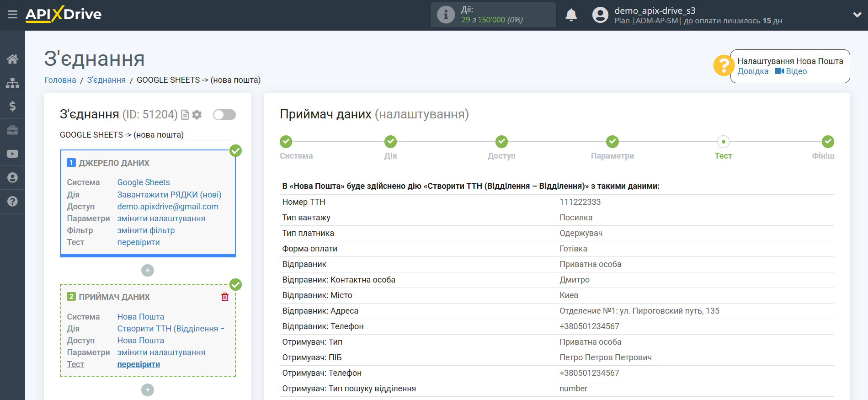This screenshot has width=868, height=400.
Task: Go to Параметри step
Action: pyautogui.click(x=612, y=142)
